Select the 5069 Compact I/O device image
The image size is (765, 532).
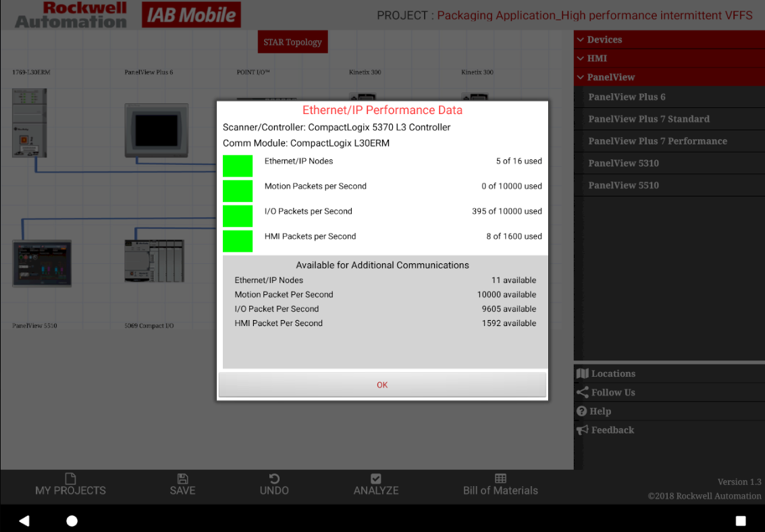pos(154,261)
